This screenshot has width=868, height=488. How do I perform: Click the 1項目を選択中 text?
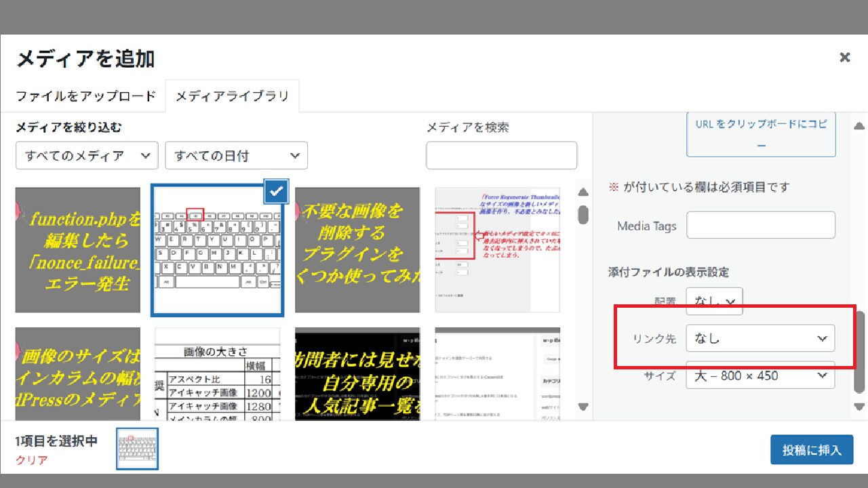point(56,441)
